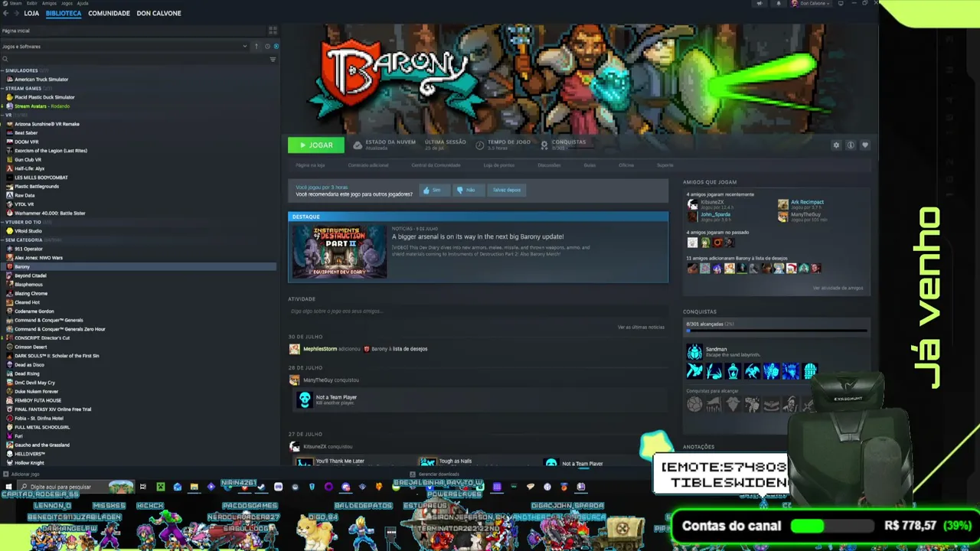Select American Truck Simulator in the library
The image size is (980, 551).
(x=41, y=80)
